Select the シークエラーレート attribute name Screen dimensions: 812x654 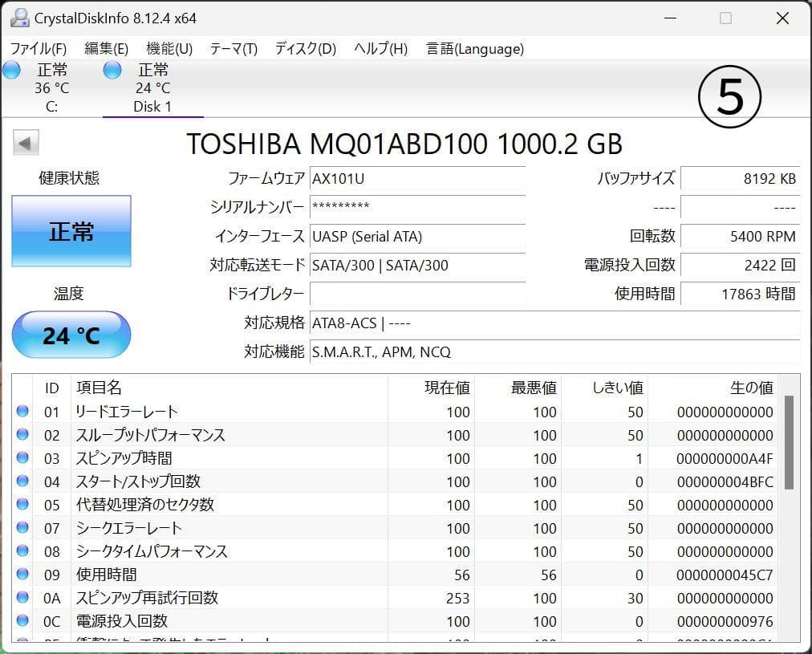point(129,528)
